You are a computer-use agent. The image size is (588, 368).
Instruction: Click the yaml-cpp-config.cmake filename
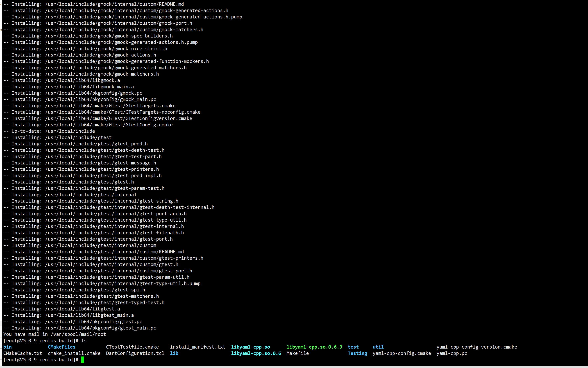click(402, 353)
